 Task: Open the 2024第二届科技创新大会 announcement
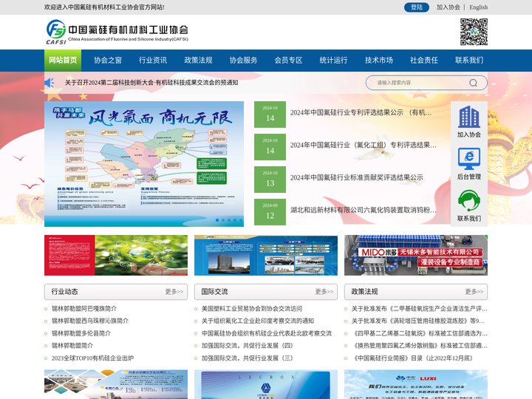(x=151, y=83)
